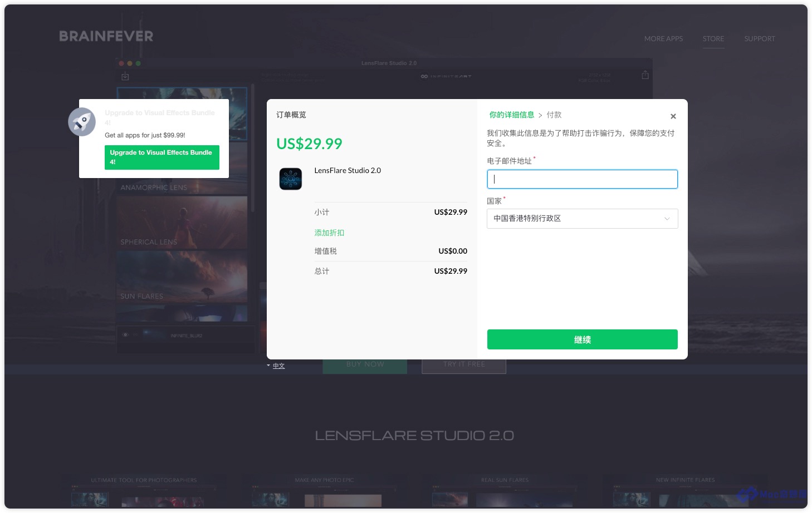Click the 总计 total label
Viewport: 812px width, 513px height.
pyautogui.click(x=321, y=271)
